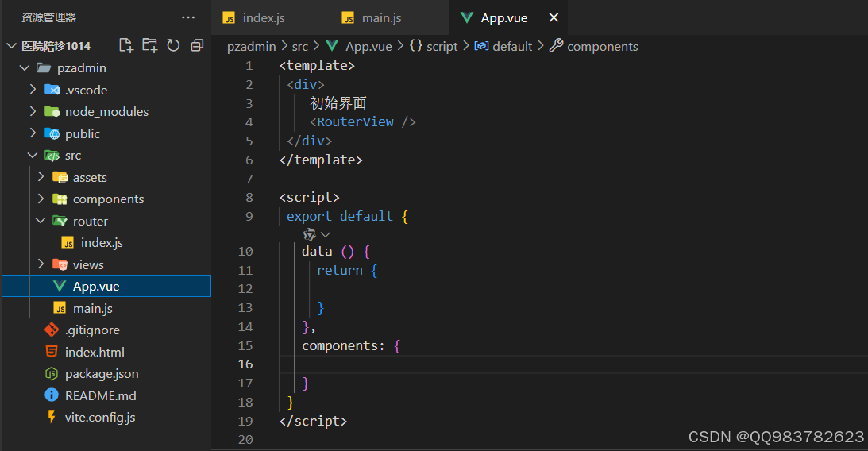This screenshot has height=451, width=868.
Task: Open explorer more actions ellipsis menu
Action: pyautogui.click(x=188, y=17)
